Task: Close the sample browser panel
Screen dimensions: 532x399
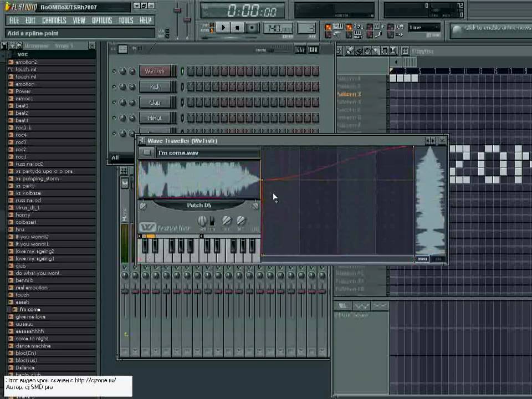Action: [x=92, y=45]
